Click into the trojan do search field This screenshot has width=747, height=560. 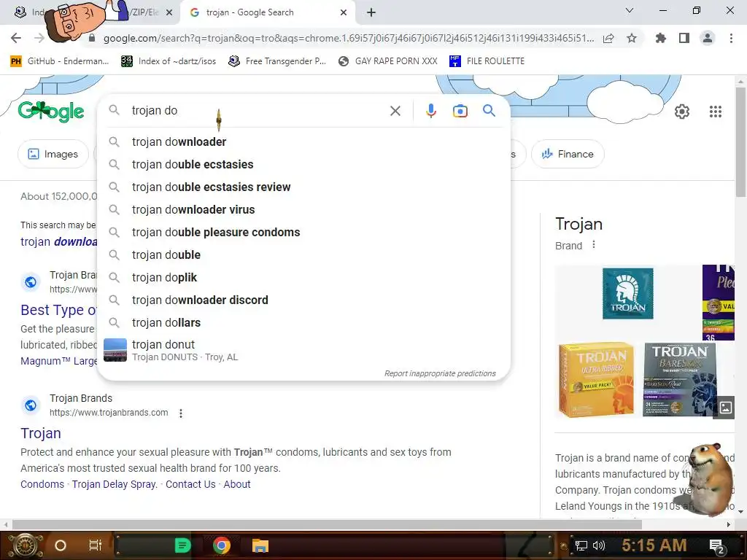tap(258, 111)
